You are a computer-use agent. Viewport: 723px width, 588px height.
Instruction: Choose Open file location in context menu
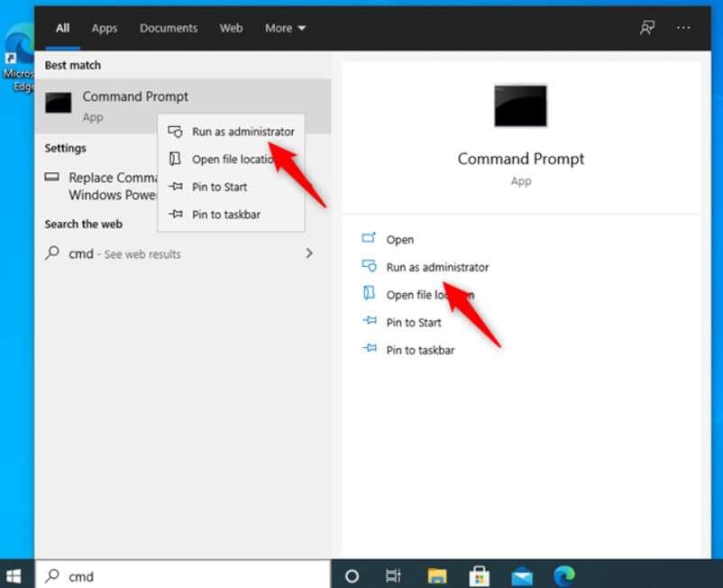[x=233, y=159]
